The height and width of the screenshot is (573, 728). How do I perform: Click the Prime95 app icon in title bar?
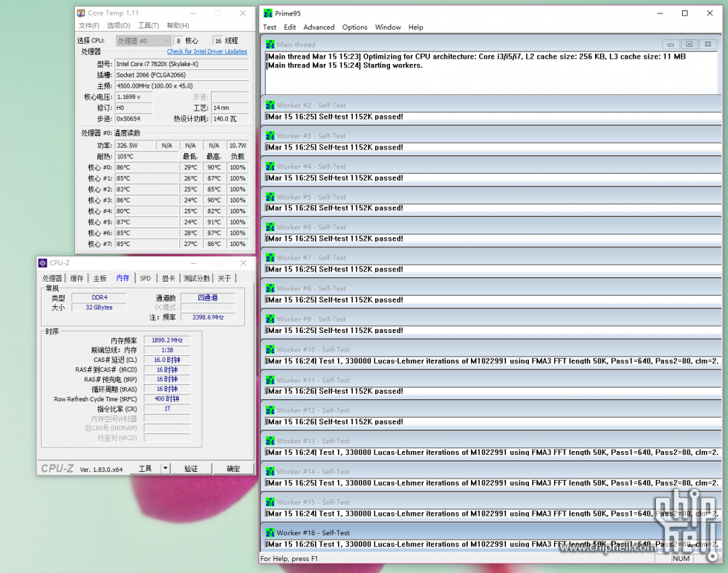tap(268, 13)
